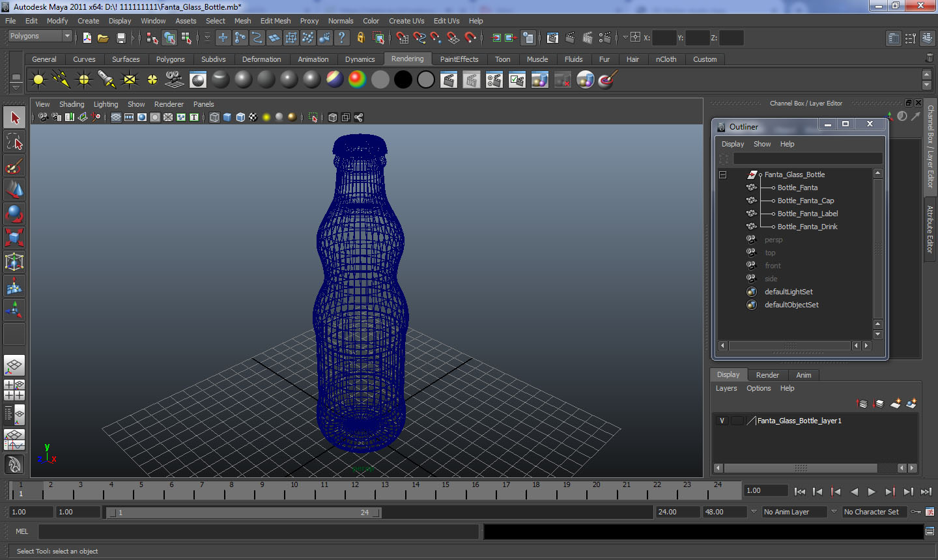
Task: Switch to Render layer tab
Action: pyautogui.click(x=767, y=375)
